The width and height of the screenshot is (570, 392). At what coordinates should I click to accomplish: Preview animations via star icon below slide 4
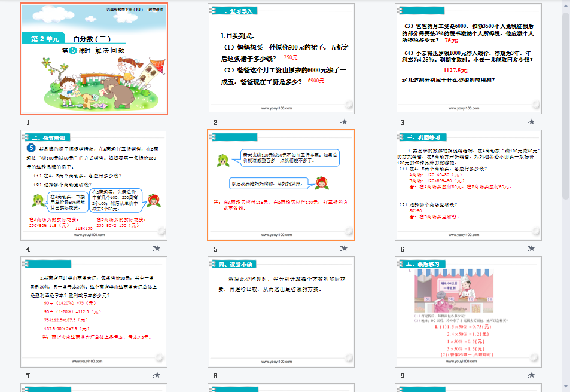click(156, 249)
